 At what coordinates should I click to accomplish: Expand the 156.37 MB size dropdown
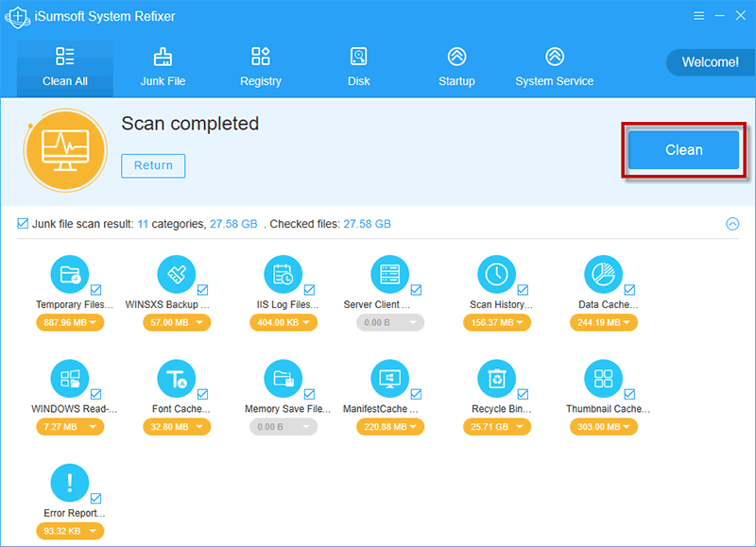click(497, 322)
